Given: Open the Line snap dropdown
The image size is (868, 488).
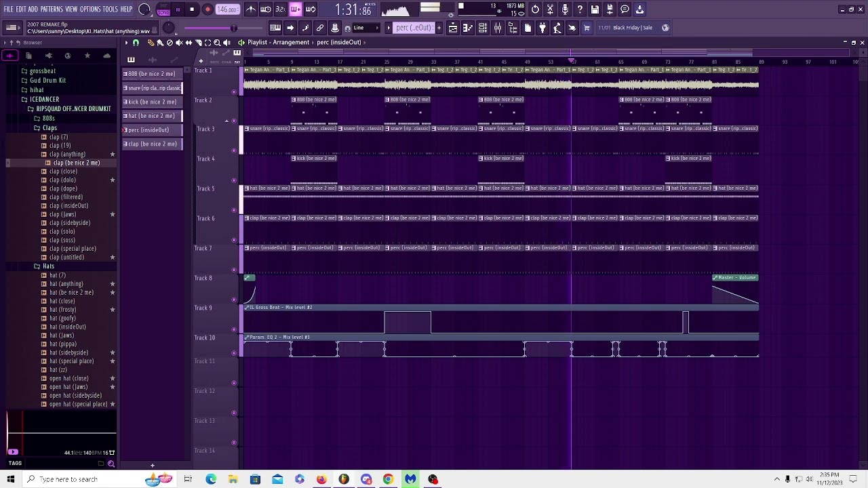Looking at the screenshot, I should [x=365, y=28].
